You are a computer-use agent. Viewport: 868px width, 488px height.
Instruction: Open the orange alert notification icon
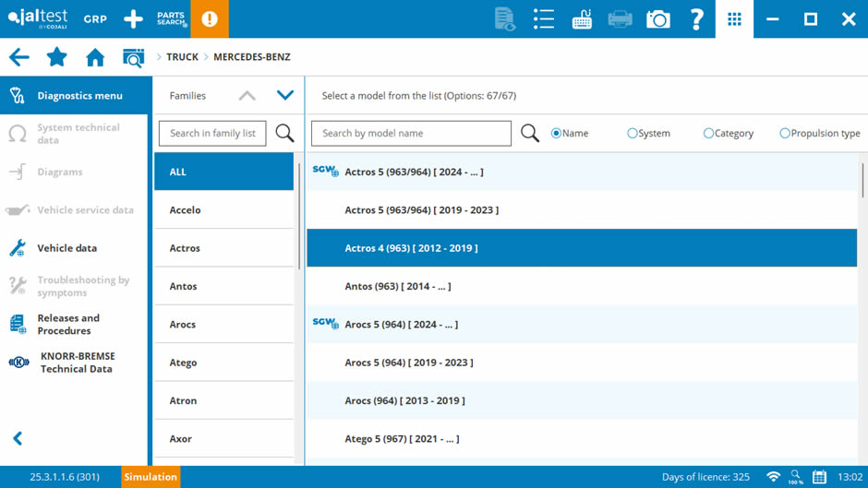[210, 18]
